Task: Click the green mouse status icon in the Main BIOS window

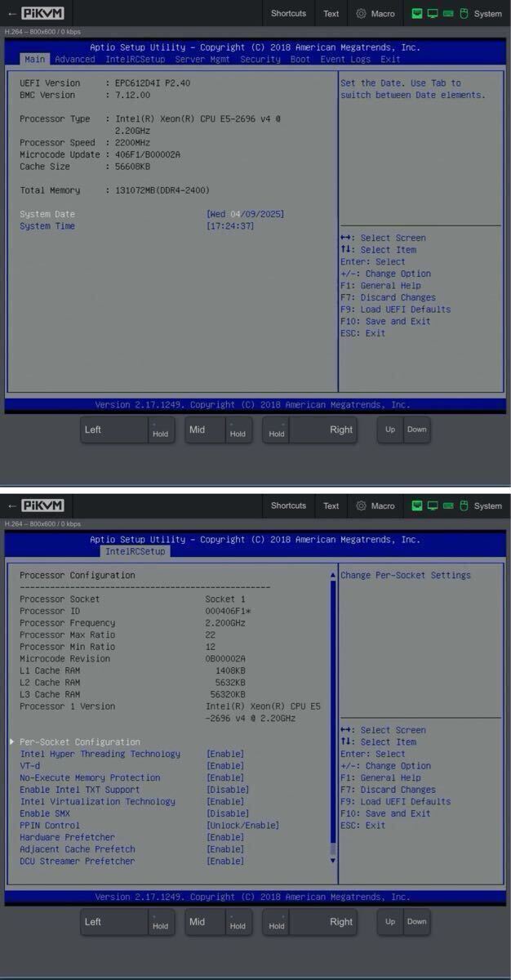Action: pos(464,14)
